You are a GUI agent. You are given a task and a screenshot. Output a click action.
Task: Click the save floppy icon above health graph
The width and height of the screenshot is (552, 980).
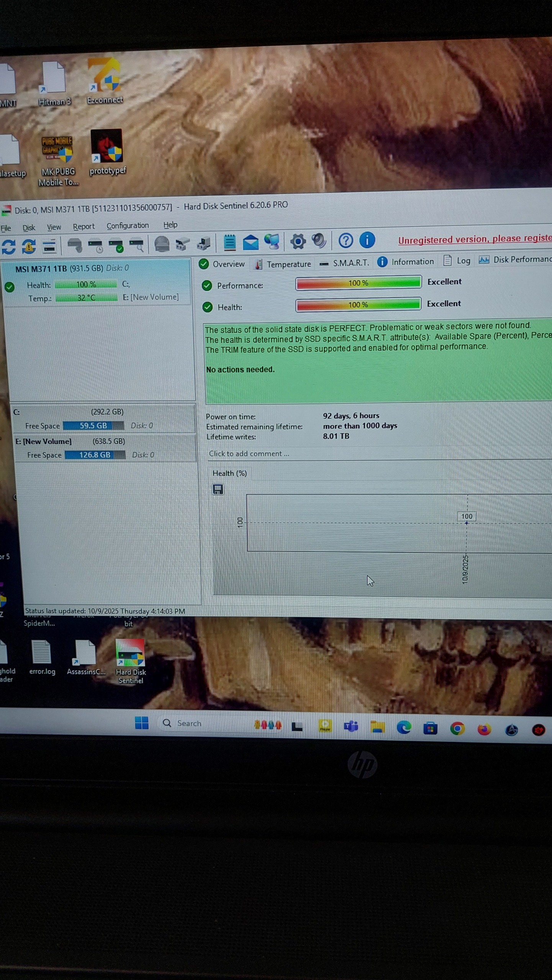(x=218, y=489)
